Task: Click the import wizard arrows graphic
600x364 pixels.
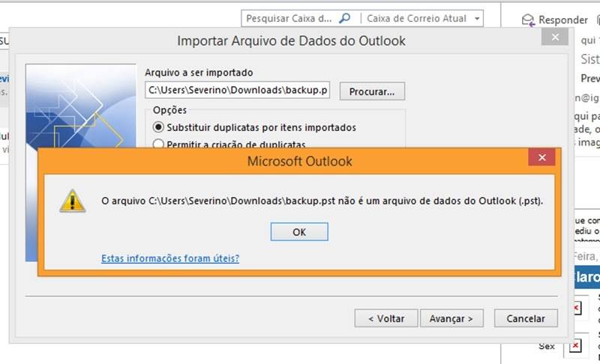Action: pos(81,106)
